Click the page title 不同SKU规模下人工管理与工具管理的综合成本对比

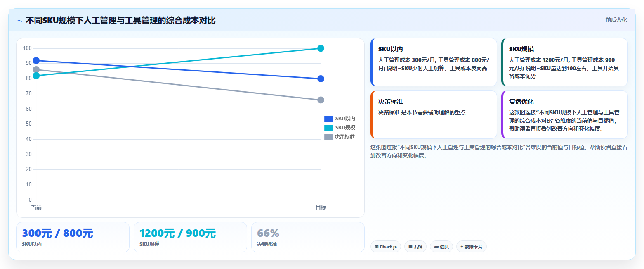(120, 21)
